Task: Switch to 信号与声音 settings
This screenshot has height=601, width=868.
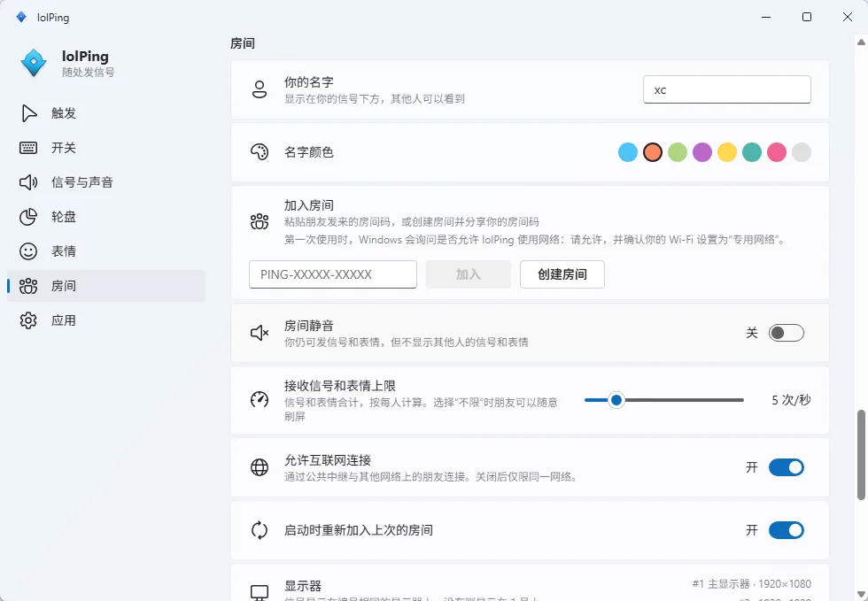Action: [106, 182]
